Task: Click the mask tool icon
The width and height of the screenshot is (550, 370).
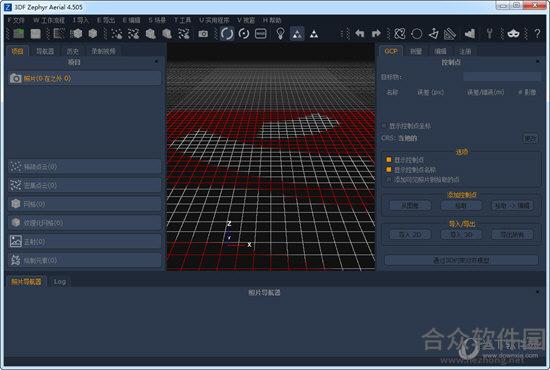Action: point(513,34)
